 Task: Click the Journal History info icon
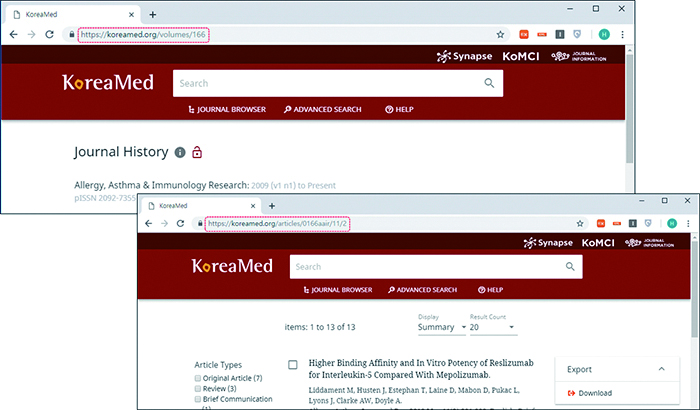tap(179, 152)
